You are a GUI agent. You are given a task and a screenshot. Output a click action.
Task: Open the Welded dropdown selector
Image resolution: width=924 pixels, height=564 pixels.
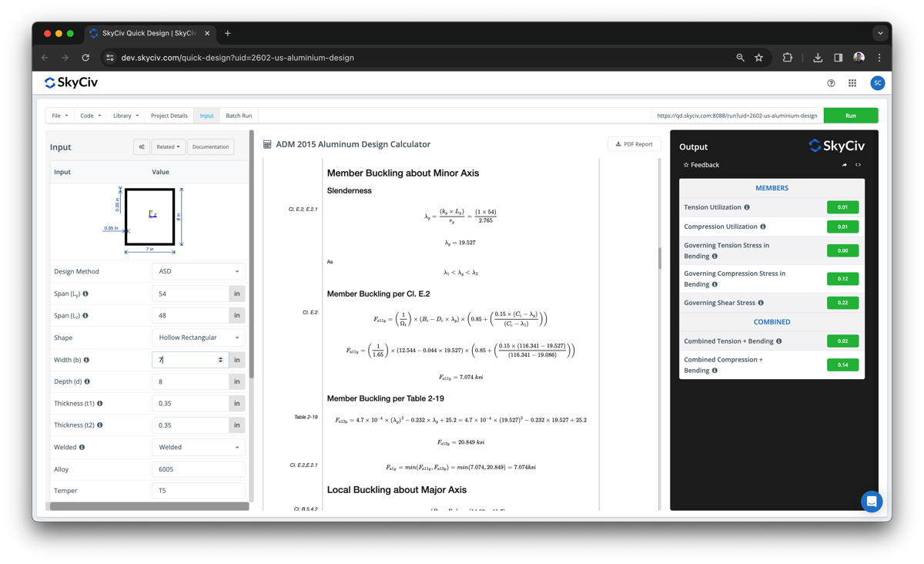(198, 447)
